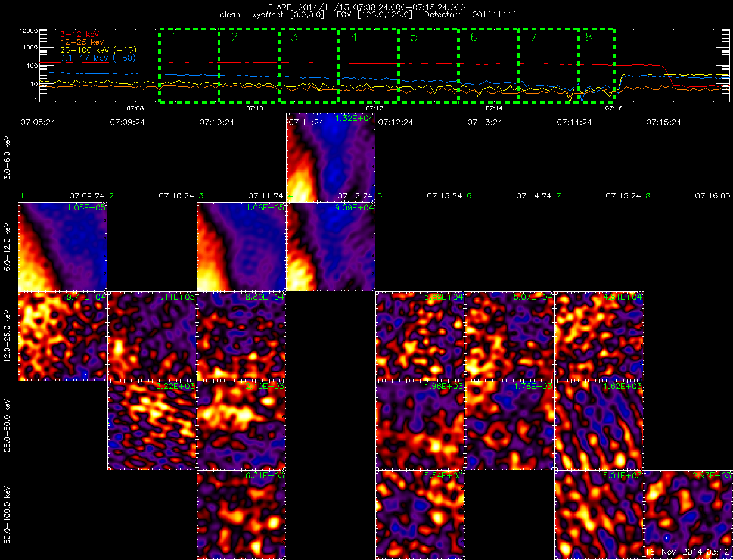Click the '07:08:24' start time label
Viewport: 733px width, 560px height.
pos(38,122)
